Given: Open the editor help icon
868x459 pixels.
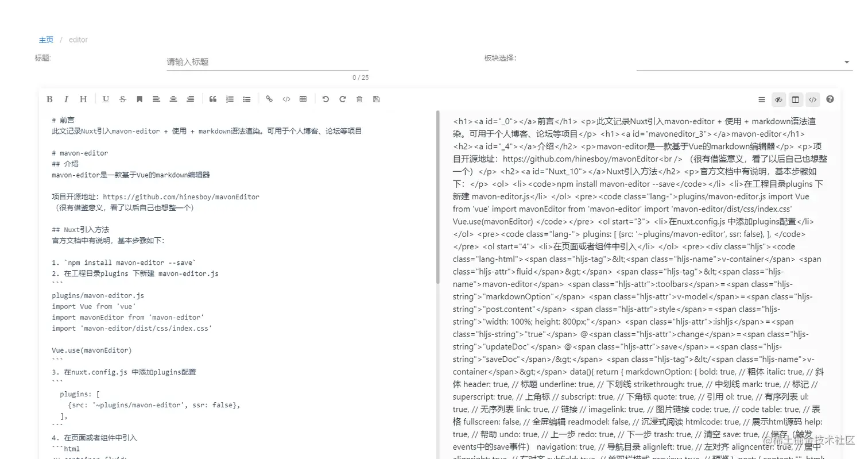Looking at the screenshot, I should [830, 99].
